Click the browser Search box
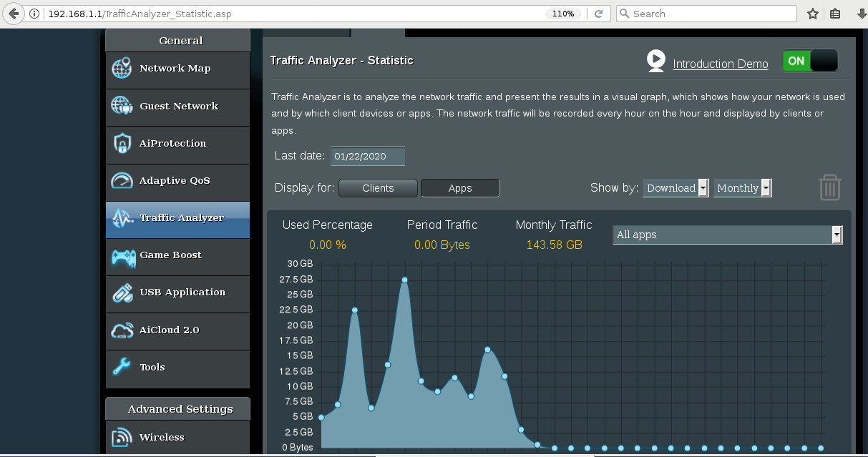868x457 pixels. 706,14
